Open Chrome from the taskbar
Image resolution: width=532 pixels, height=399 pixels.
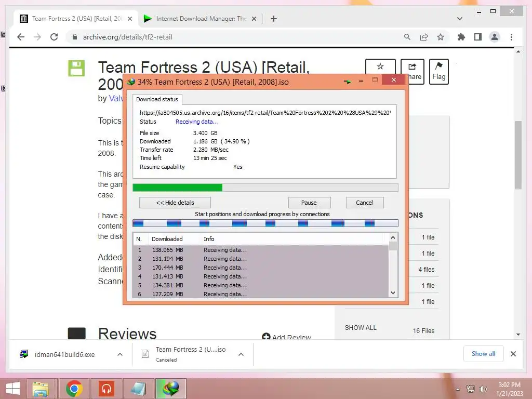point(74,389)
